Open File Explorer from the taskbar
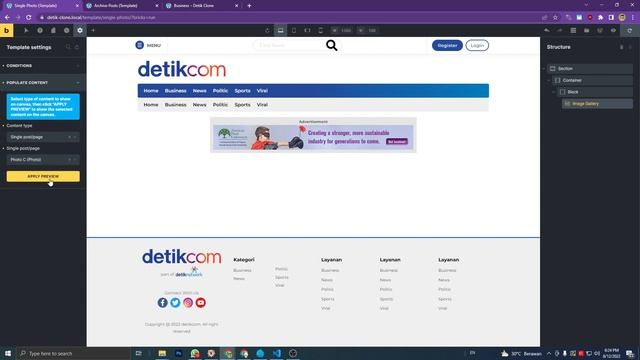The image size is (640, 360). coord(162,353)
